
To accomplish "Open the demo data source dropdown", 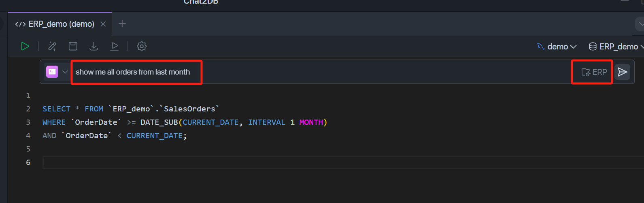I will 557,47.
